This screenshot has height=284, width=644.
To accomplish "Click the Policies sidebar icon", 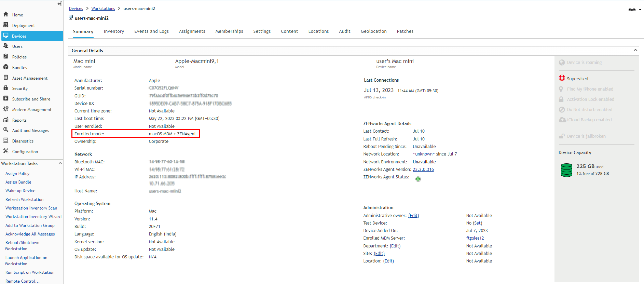I will pos(6,56).
